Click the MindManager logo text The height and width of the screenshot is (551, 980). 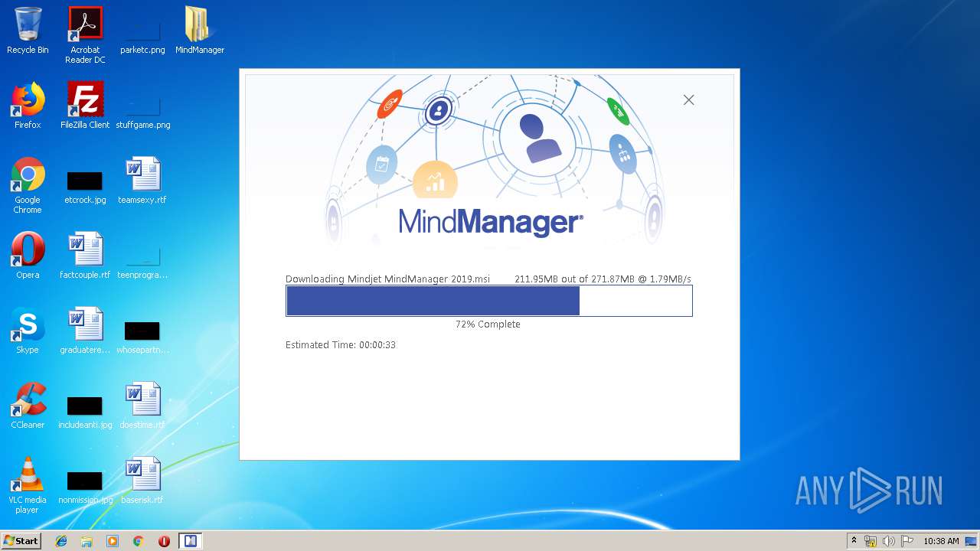tap(491, 222)
